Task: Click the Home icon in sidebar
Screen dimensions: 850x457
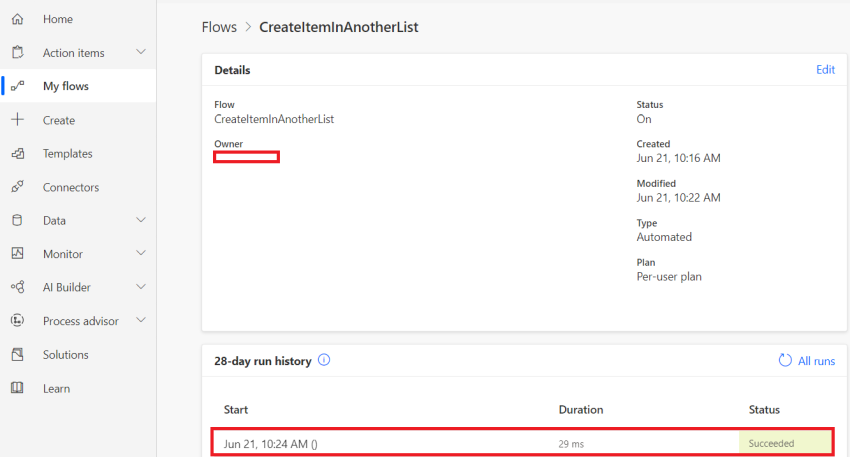Action: coord(17,19)
